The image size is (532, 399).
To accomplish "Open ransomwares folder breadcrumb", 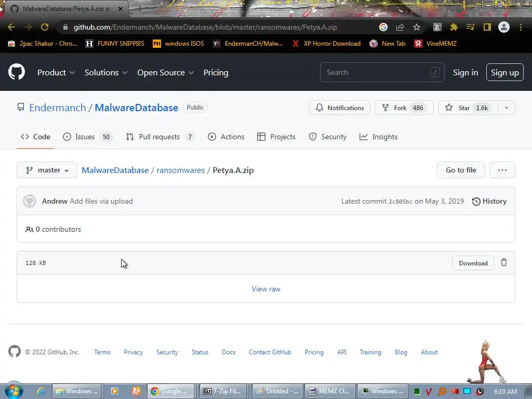I will click(x=180, y=170).
